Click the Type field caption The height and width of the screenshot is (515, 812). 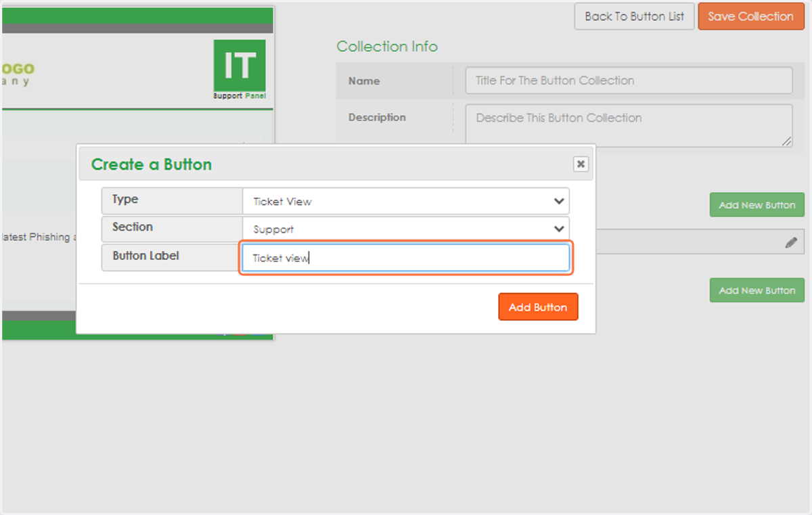tap(125, 199)
